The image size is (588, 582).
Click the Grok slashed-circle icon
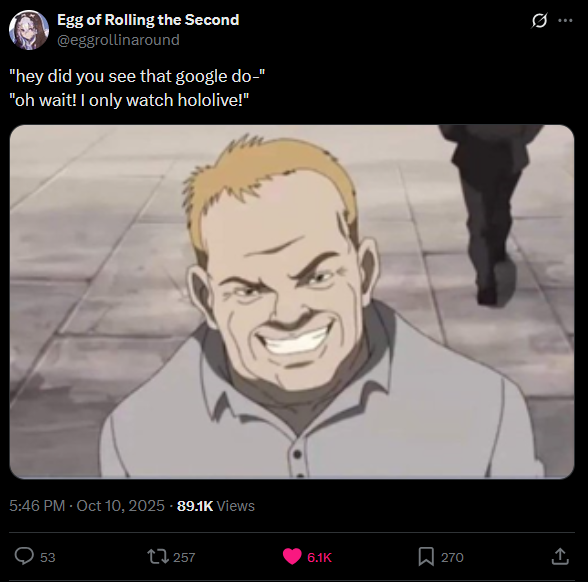point(539,21)
